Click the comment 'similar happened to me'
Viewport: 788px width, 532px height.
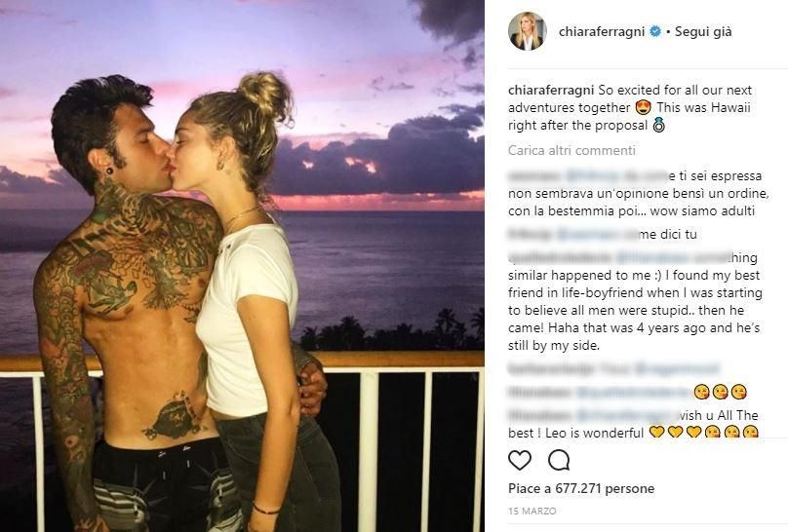point(635,302)
